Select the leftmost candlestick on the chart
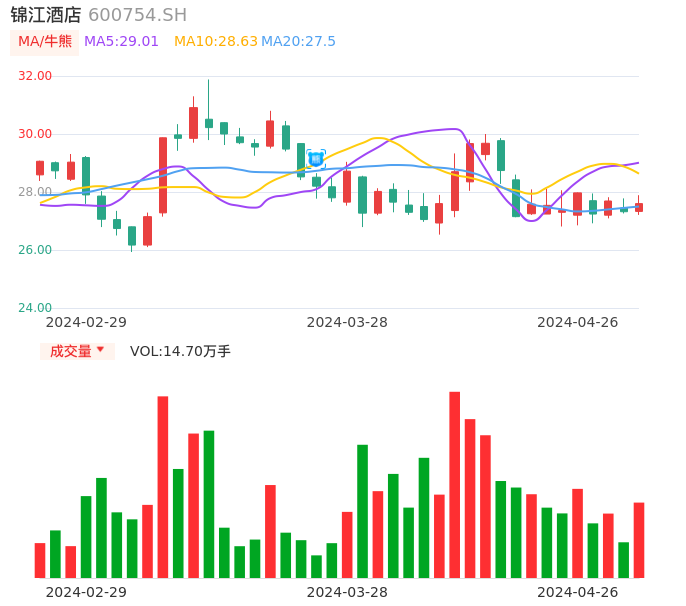This screenshot has height=606, width=686. click(40, 168)
